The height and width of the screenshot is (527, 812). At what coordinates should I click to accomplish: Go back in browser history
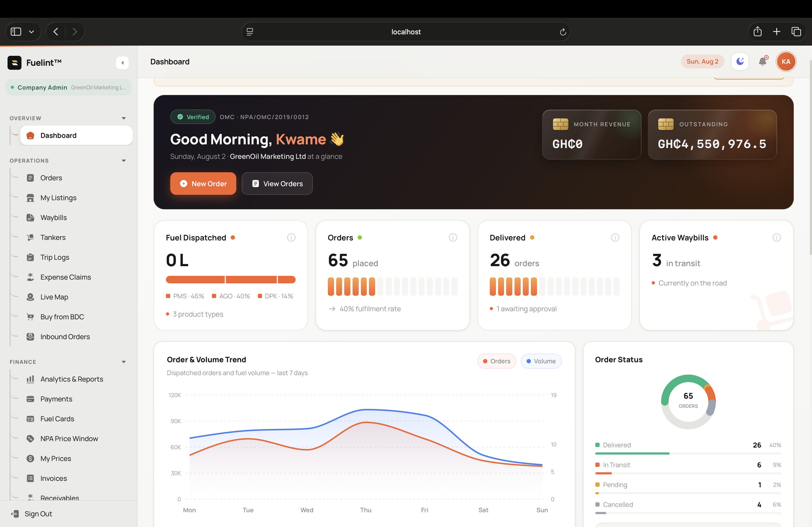tap(56, 32)
